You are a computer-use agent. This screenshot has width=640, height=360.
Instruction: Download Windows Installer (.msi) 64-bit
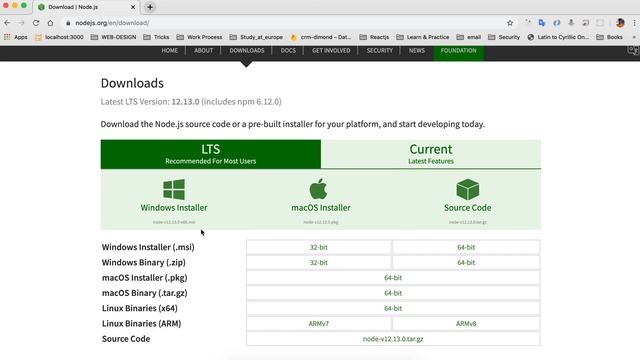pyautogui.click(x=466, y=247)
